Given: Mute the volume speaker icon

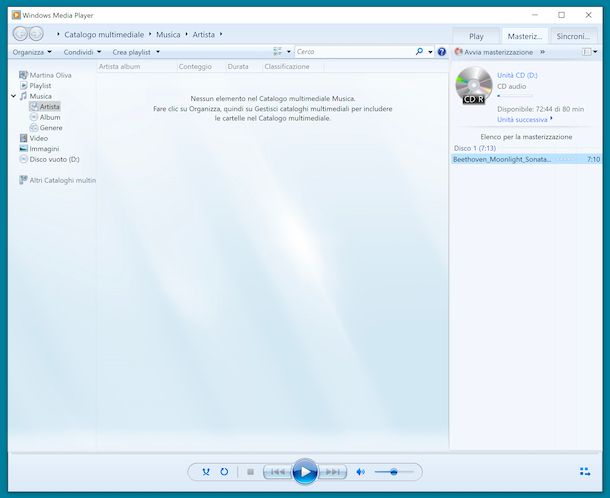Looking at the screenshot, I should (x=361, y=472).
